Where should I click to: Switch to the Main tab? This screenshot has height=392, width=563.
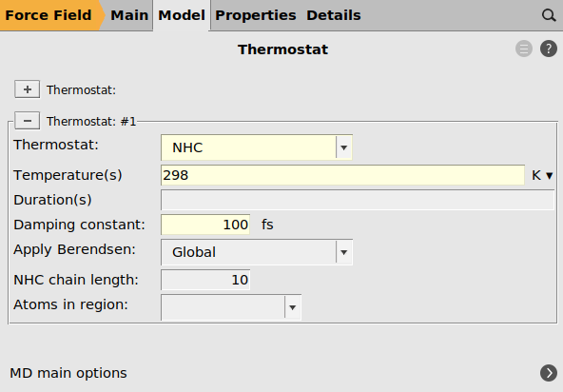click(129, 15)
